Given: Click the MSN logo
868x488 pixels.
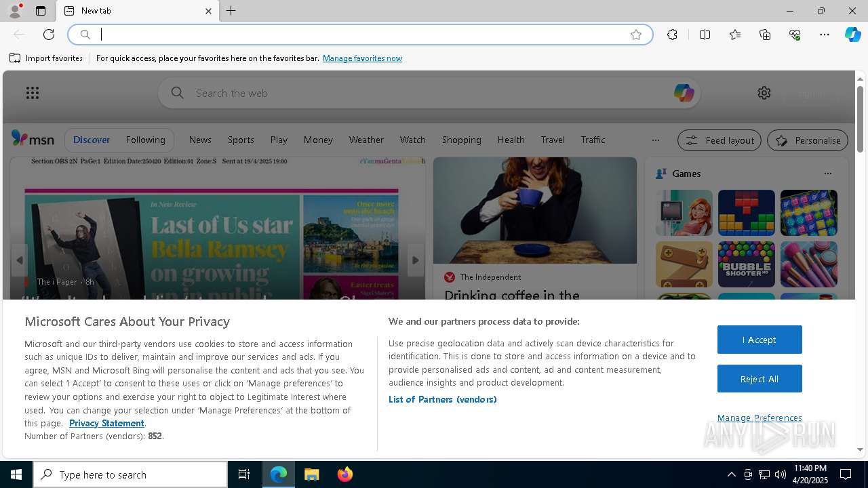Looking at the screenshot, I should 33,139.
